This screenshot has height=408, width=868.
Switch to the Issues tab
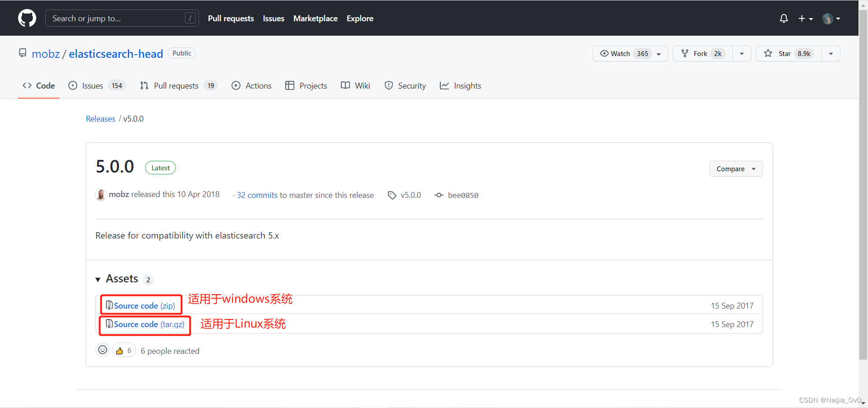pyautogui.click(x=97, y=86)
